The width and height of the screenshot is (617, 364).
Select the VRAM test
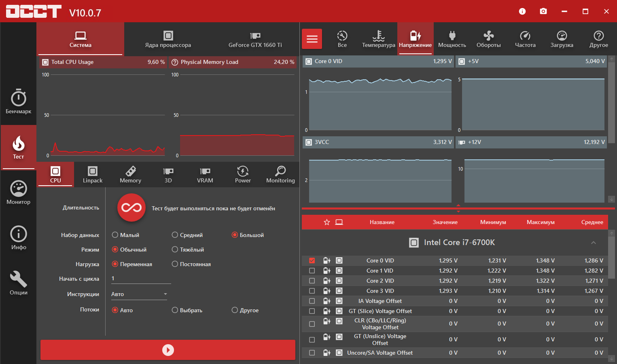click(x=205, y=174)
